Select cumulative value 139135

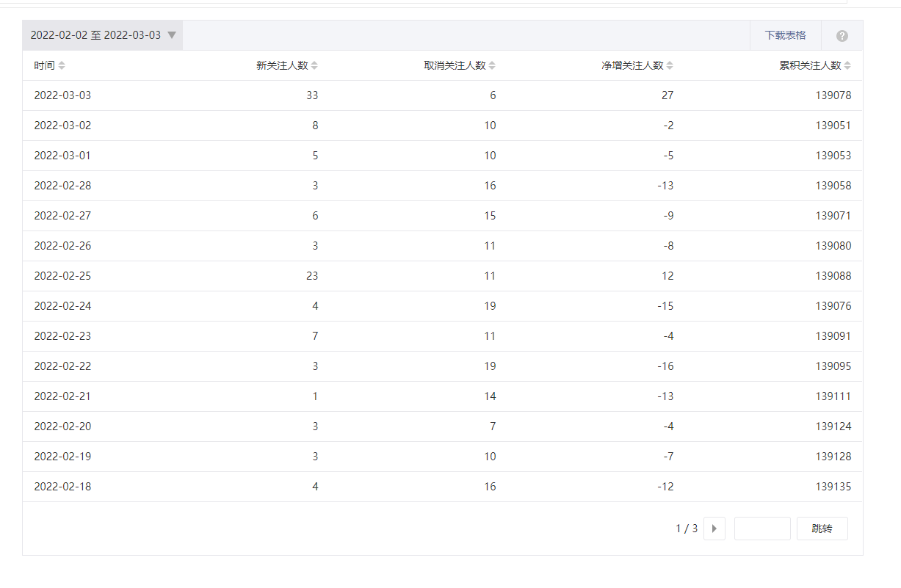(833, 487)
